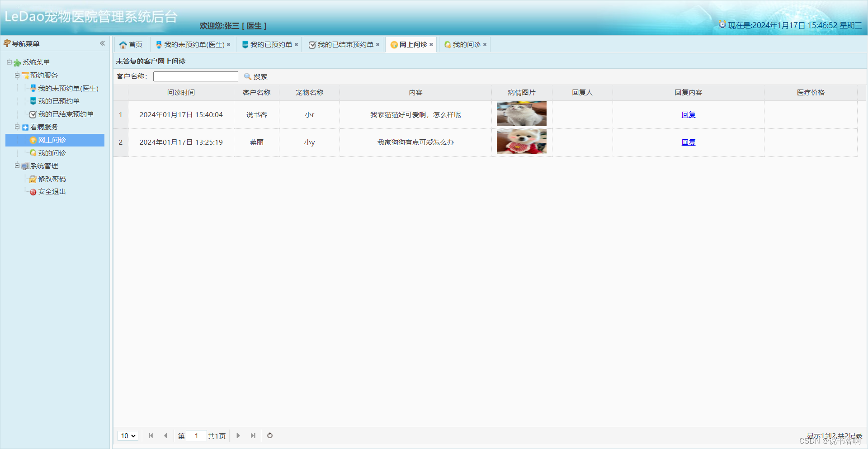Click the 预约服务 folder icon
This screenshot has width=868, height=449.
pyautogui.click(x=25, y=76)
